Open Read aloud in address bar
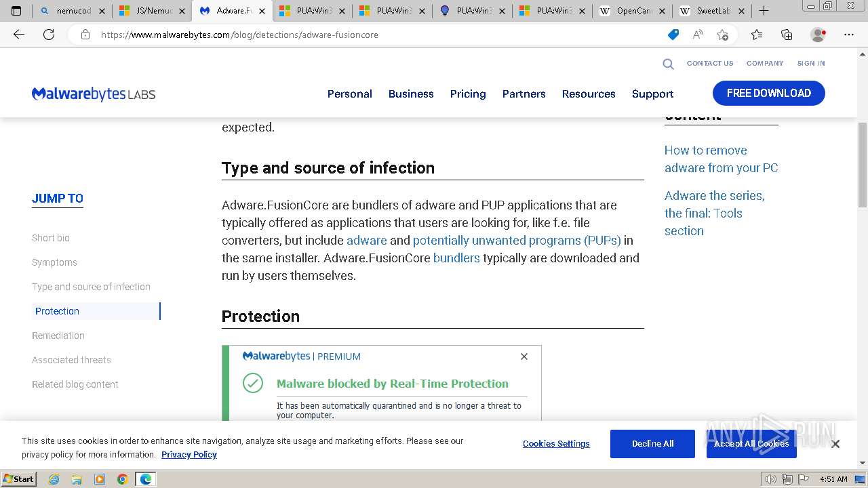 tap(698, 35)
